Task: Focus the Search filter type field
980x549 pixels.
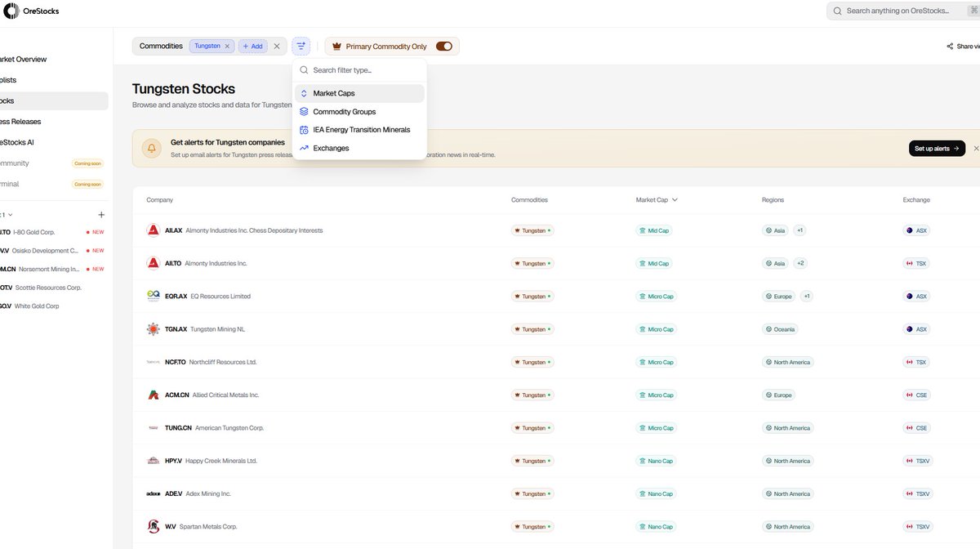Action: (359, 70)
